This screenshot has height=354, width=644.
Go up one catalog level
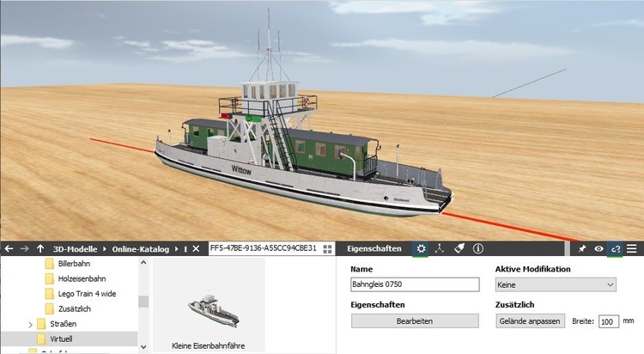[x=40, y=249]
